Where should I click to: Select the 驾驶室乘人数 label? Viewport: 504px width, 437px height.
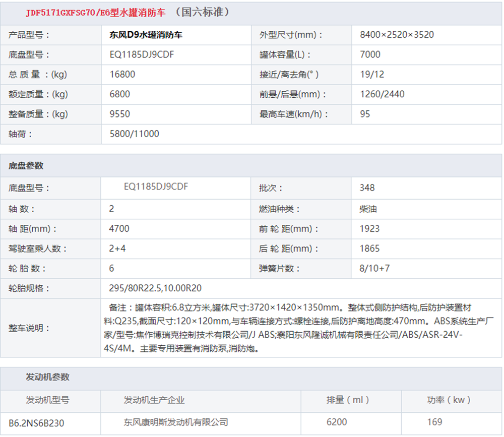pyautogui.click(x=37, y=249)
